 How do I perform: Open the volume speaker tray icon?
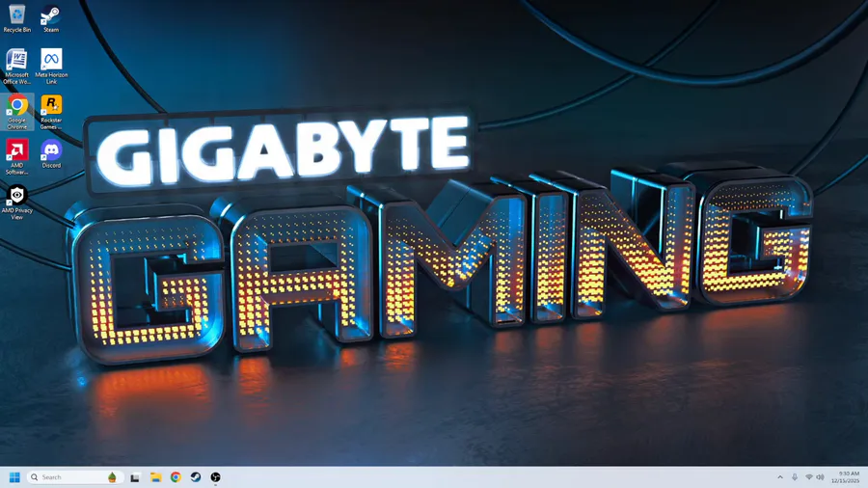pyautogui.click(x=820, y=477)
